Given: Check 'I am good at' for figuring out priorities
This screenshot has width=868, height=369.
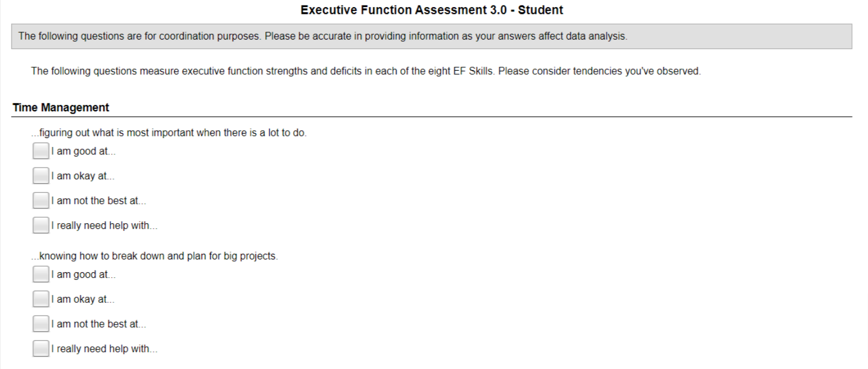Looking at the screenshot, I should coord(41,151).
